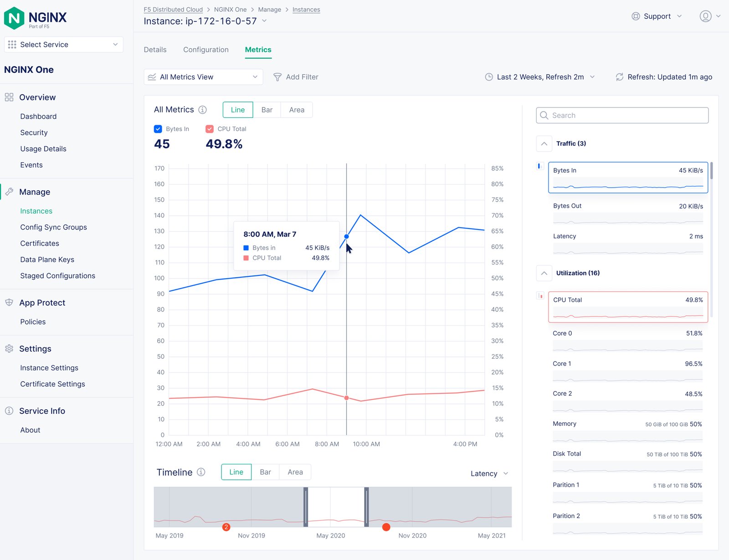Click the red alert marker numbered 2
729x560 pixels.
226,527
